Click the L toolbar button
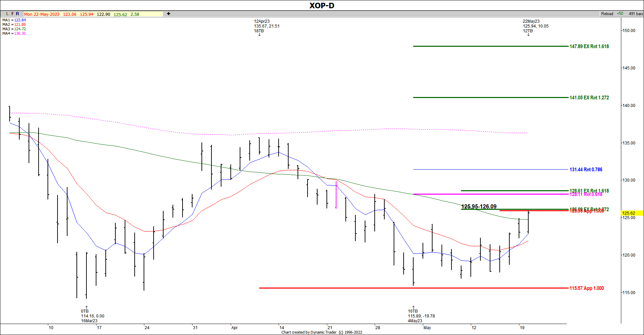This screenshot has height=335, width=644. click(x=7, y=14)
